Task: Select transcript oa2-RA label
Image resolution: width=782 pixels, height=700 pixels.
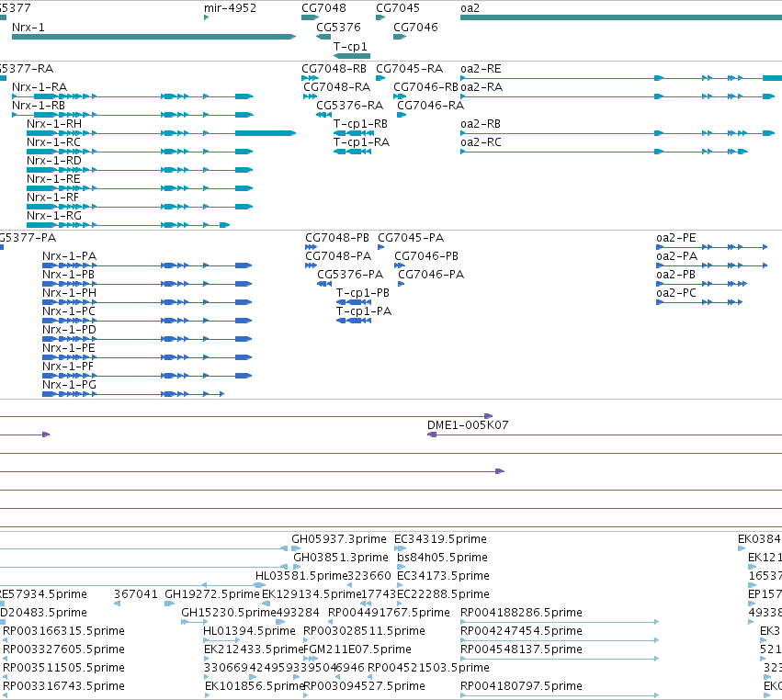Action: pos(482,87)
